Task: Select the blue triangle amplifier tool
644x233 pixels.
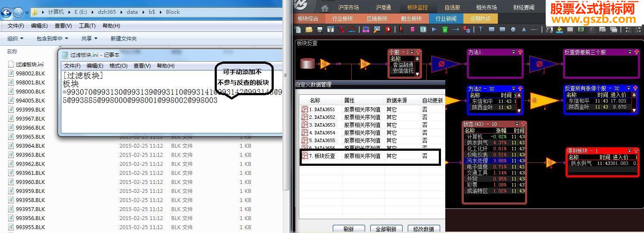Action: pos(434,29)
